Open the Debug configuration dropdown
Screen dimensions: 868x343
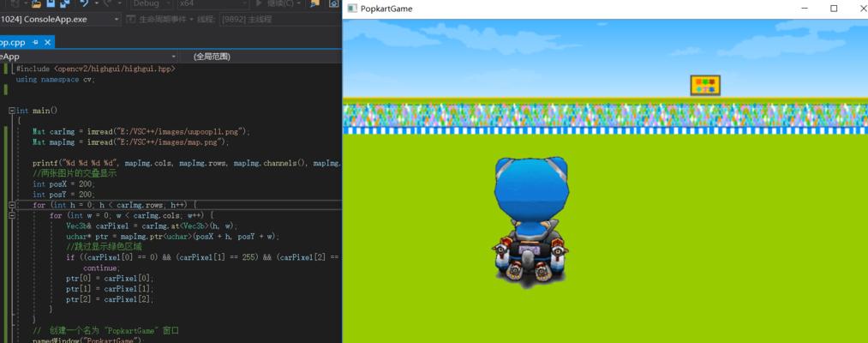pyautogui.click(x=153, y=3)
